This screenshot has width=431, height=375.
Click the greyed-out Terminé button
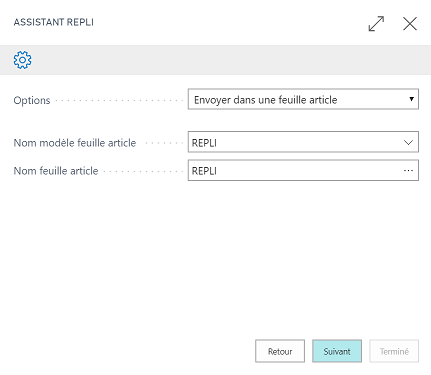[394, 351]
